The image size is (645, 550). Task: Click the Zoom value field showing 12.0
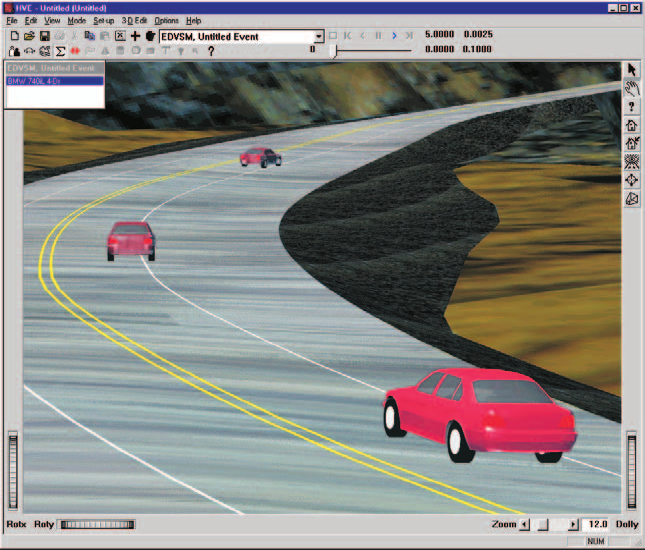(596, 524)
